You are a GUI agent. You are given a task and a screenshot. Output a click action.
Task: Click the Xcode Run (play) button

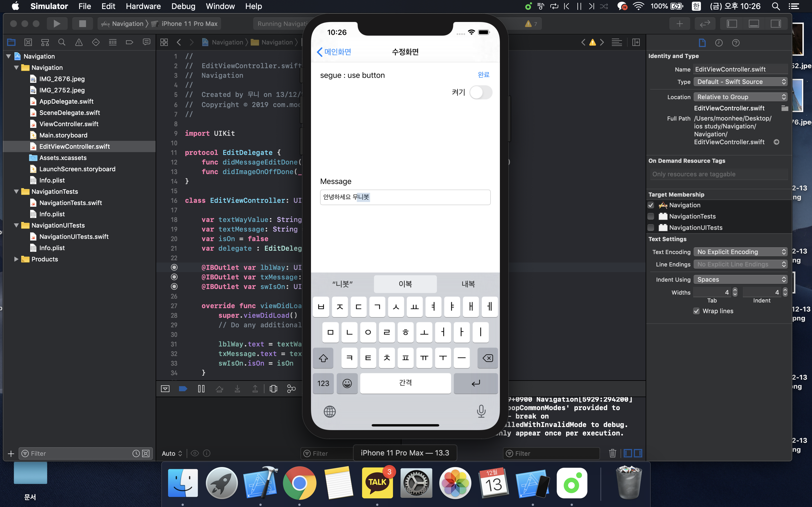coord(57,23)
